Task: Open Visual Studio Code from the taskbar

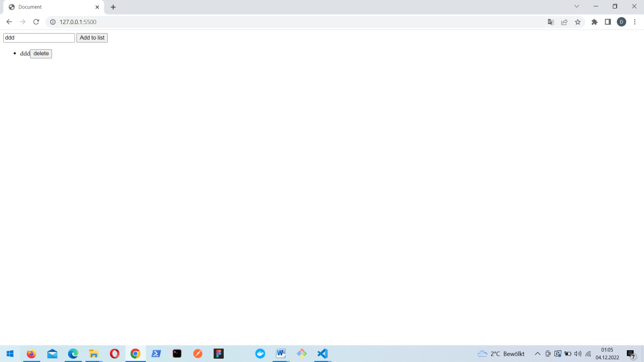Action: coord(322,353)
